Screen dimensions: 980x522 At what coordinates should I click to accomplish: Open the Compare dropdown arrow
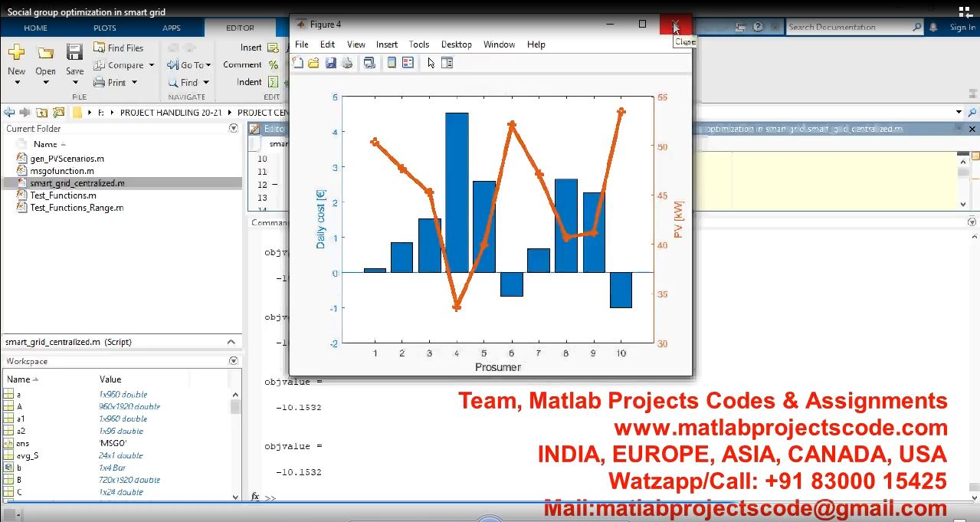(x=152, y=66)
